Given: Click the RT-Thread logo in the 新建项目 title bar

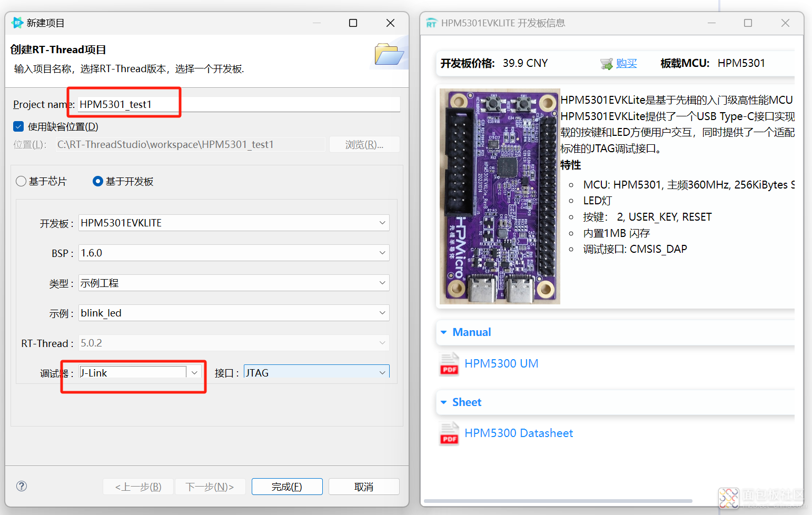Looking at the screenshot, I should point(17,23).
